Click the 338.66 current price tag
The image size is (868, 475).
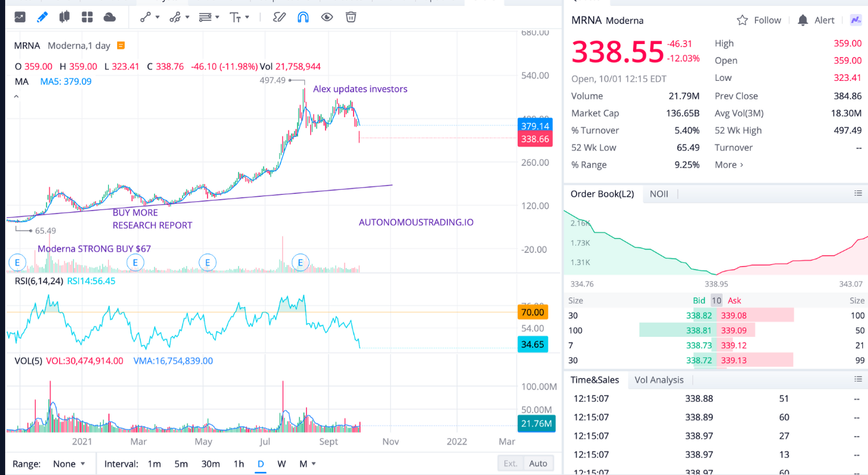(x=536, y=139)
